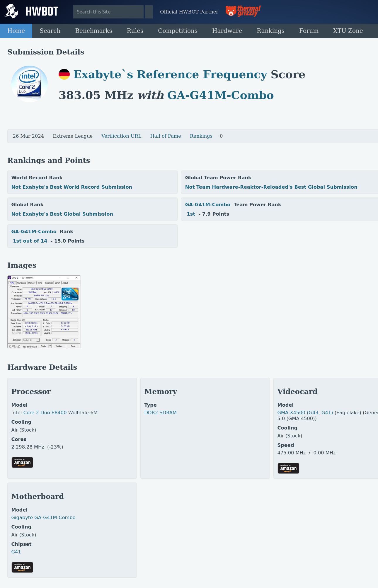
Task: Click the 'Air (Stock)' cooling value under Motherboard
Action: [x=24, y=535]
